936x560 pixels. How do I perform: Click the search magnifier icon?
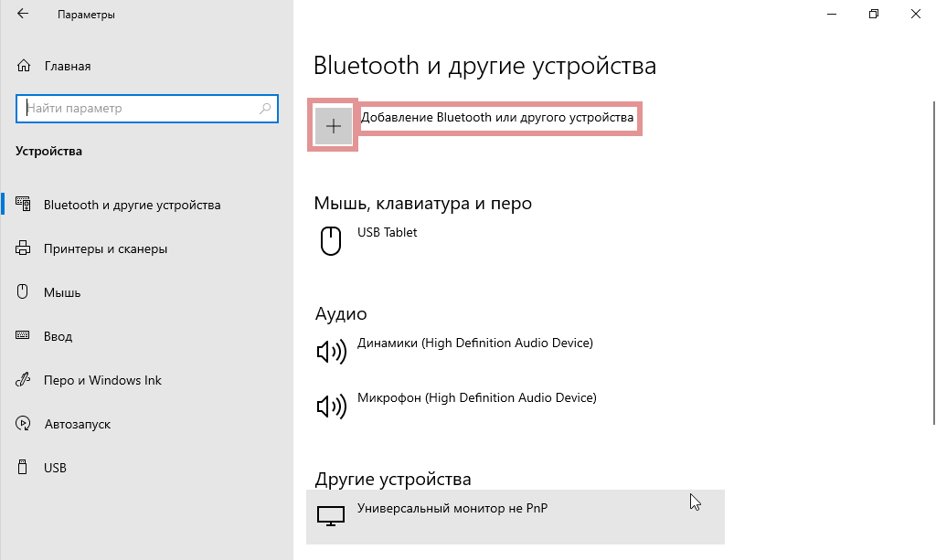click(x=266, y=108)
